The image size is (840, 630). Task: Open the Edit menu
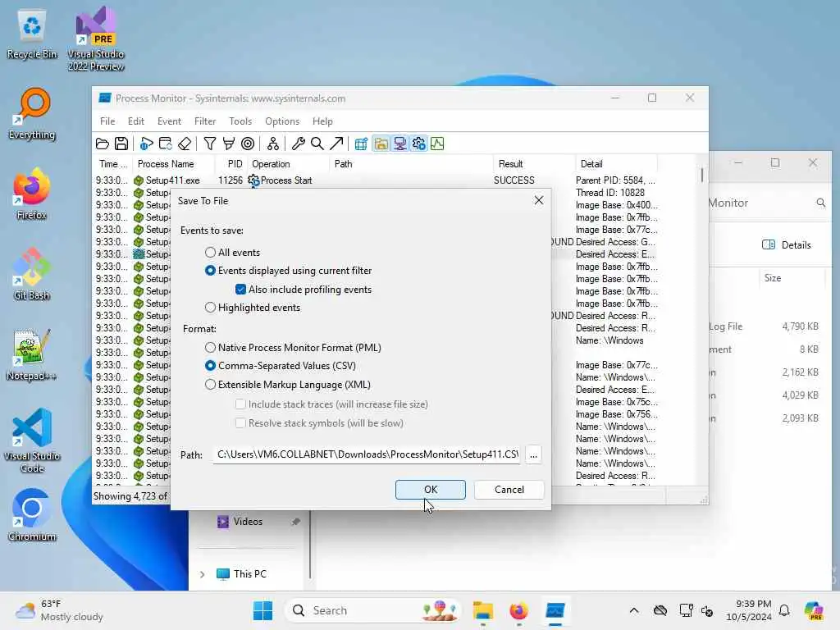[136, 121]
